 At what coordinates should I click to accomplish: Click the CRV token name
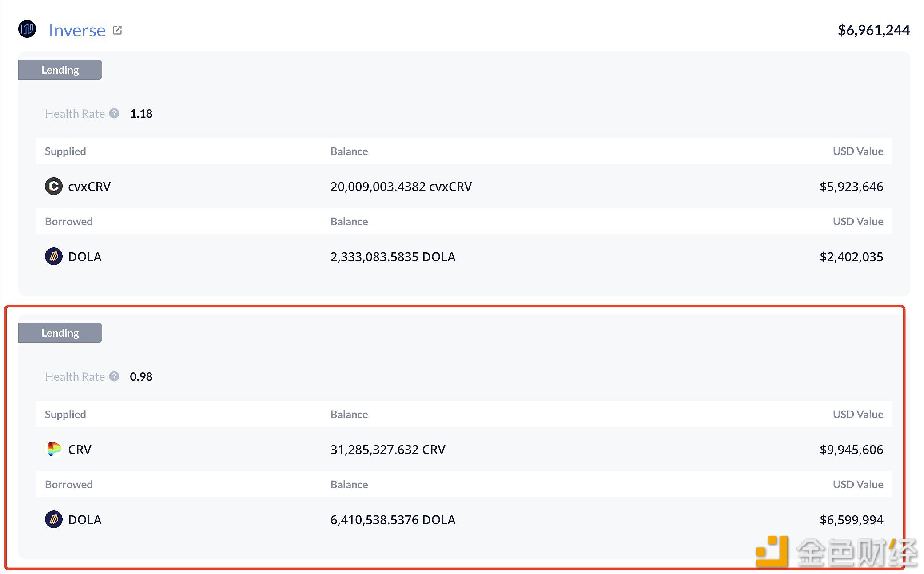pos(80,450)
